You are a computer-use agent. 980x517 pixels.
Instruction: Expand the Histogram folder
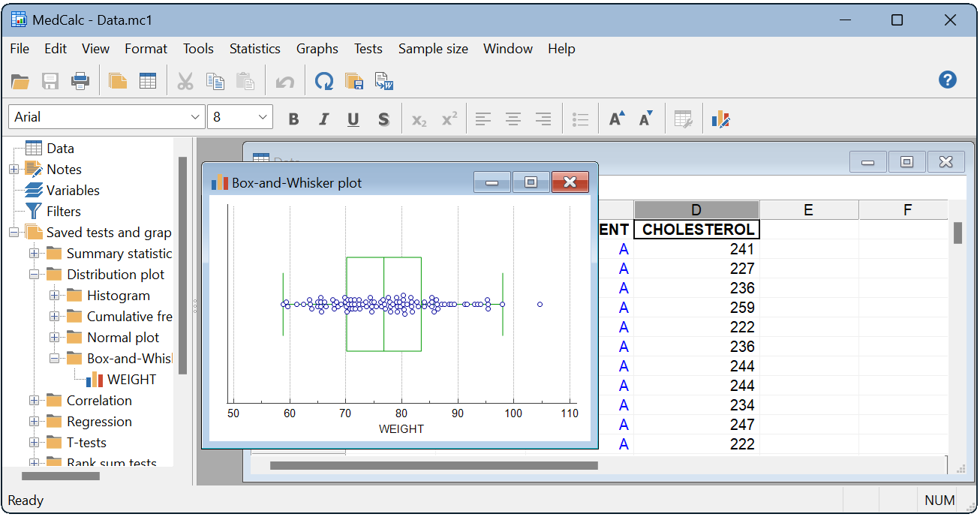pos(54,296)
